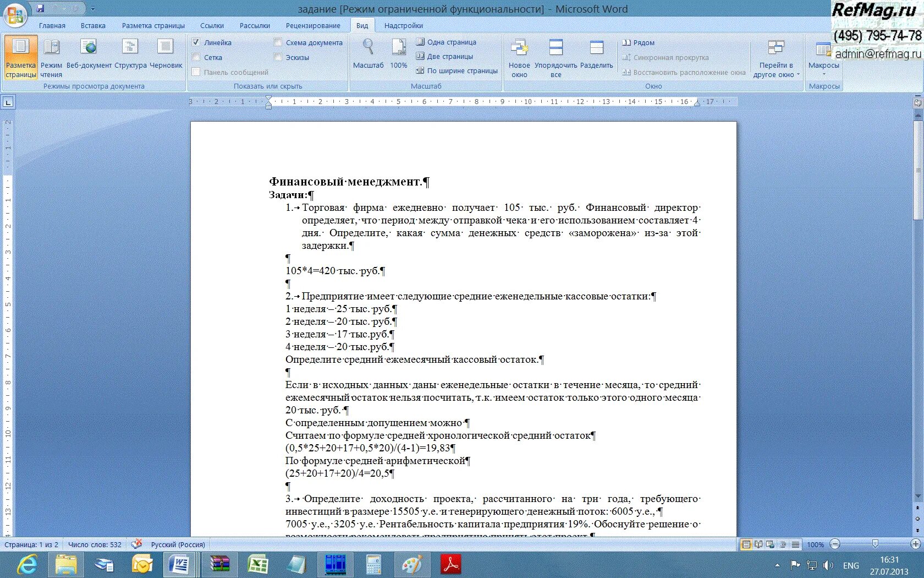Open Internet Explorer from taskbar
The width and height of the screenshot is (924, 578).
[27, 565]
